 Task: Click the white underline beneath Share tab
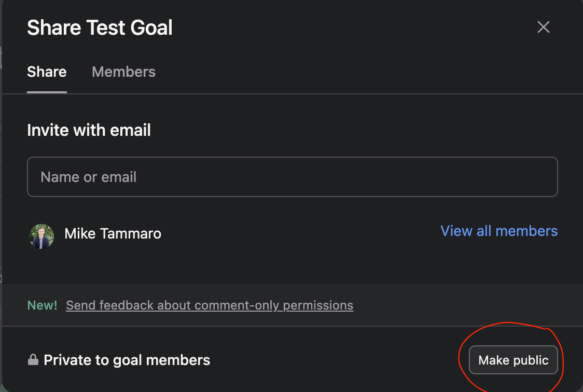click(47, 92)
